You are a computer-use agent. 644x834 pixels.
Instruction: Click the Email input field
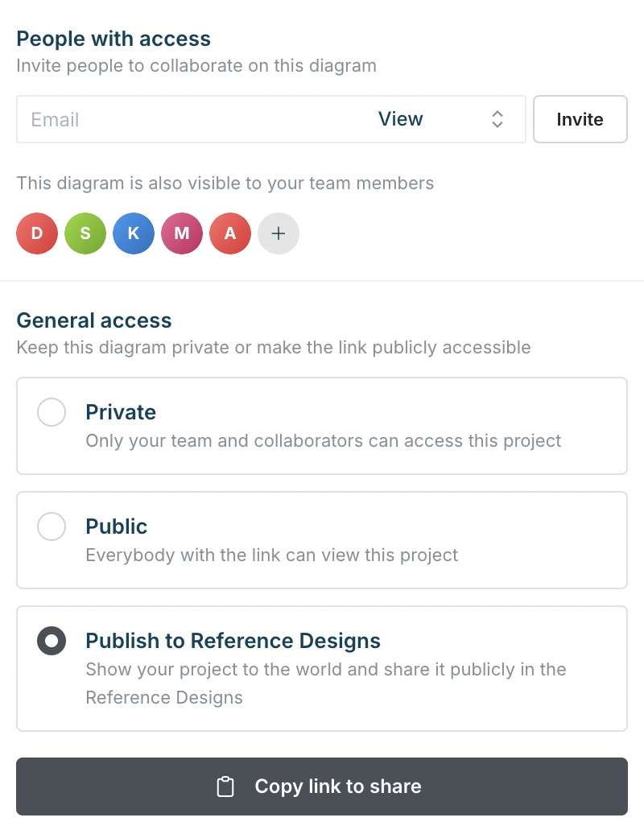(x=185, y=120)
